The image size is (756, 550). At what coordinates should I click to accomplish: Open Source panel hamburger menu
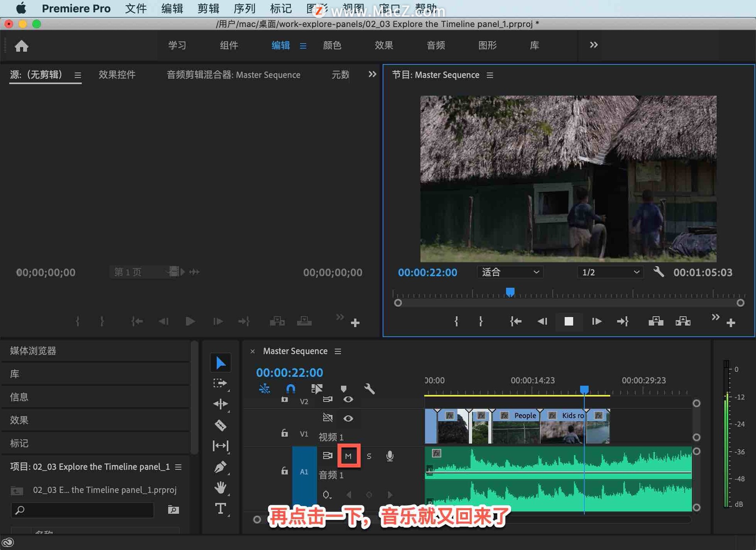[78, 75]
